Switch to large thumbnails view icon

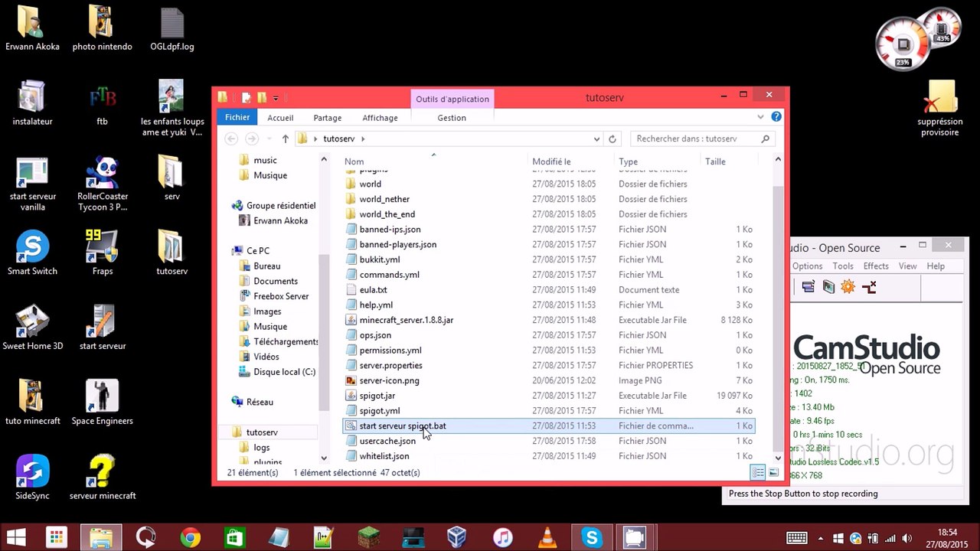[773, 473]
